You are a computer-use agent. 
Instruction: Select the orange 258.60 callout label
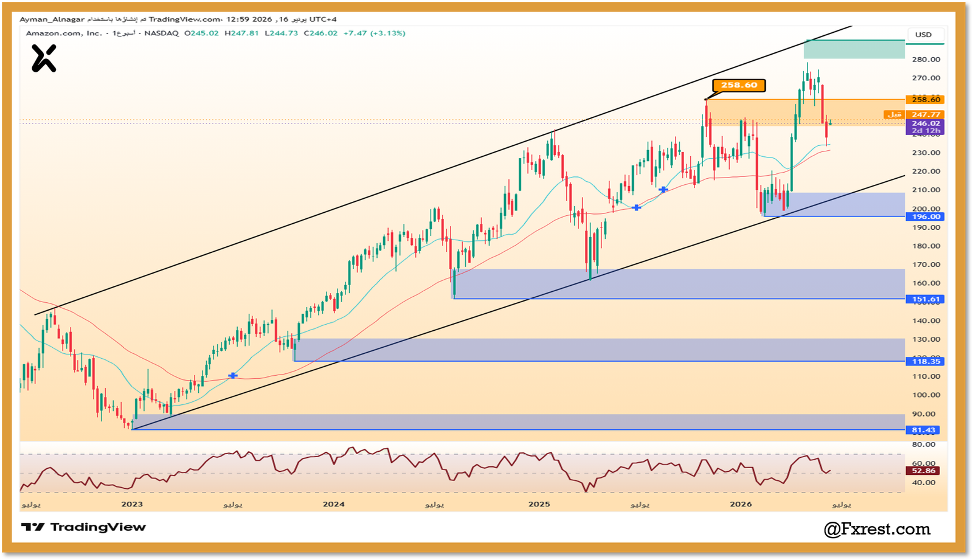click(739, 85)
